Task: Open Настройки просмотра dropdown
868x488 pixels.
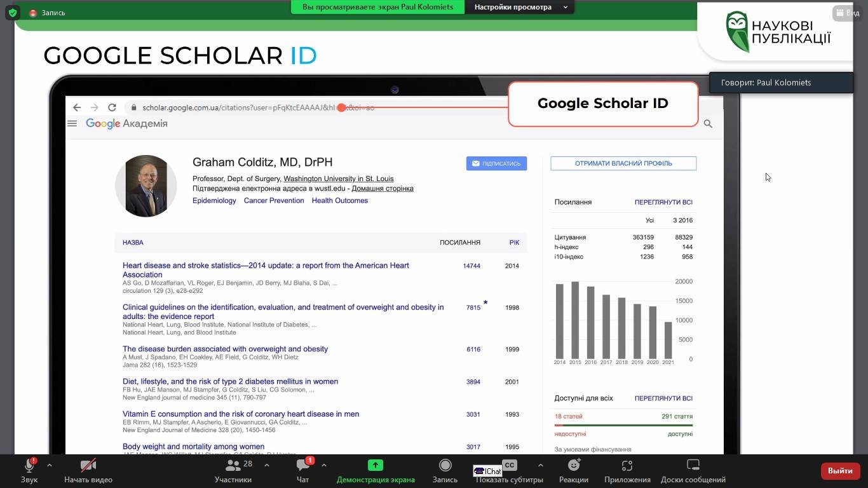Action: 521,7
